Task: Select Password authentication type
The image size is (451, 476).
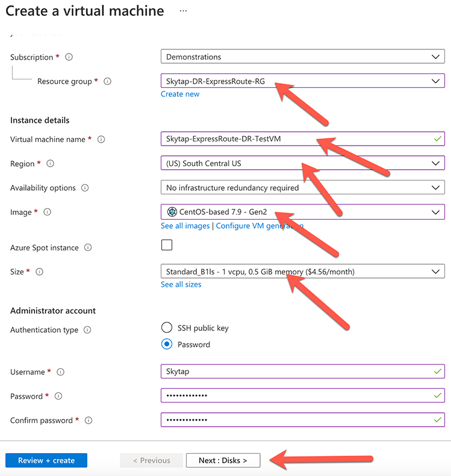Action: 167,344
